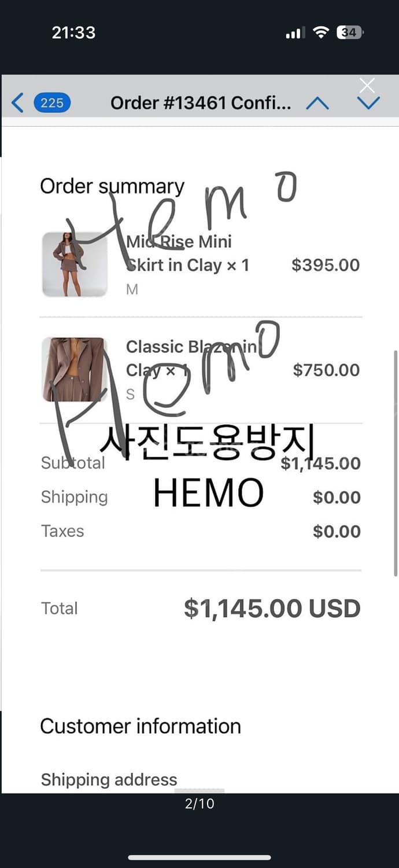Select the Order #13461 title bar

[x=201, y=103]
